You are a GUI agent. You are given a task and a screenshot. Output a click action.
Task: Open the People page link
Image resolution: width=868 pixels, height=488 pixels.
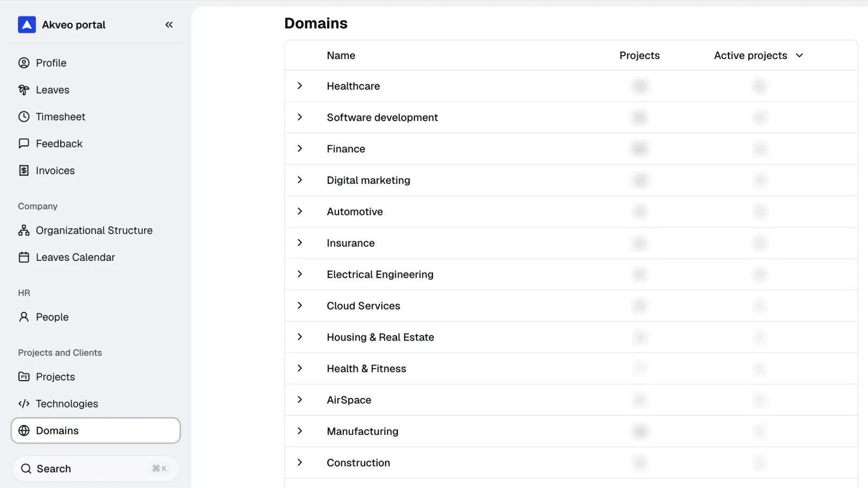click(x=95, y=317)
